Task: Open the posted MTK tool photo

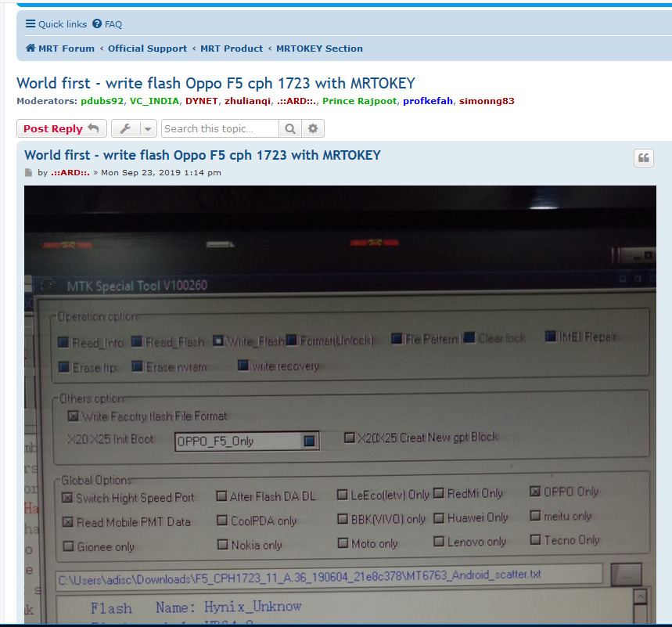Action: [340, 405]
